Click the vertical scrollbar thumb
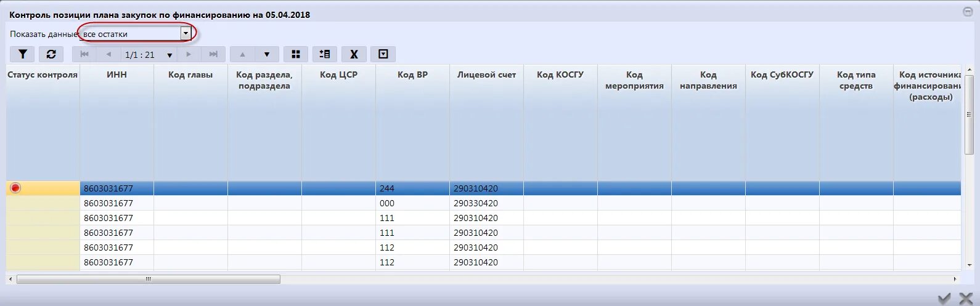 [x=969, y=115]
